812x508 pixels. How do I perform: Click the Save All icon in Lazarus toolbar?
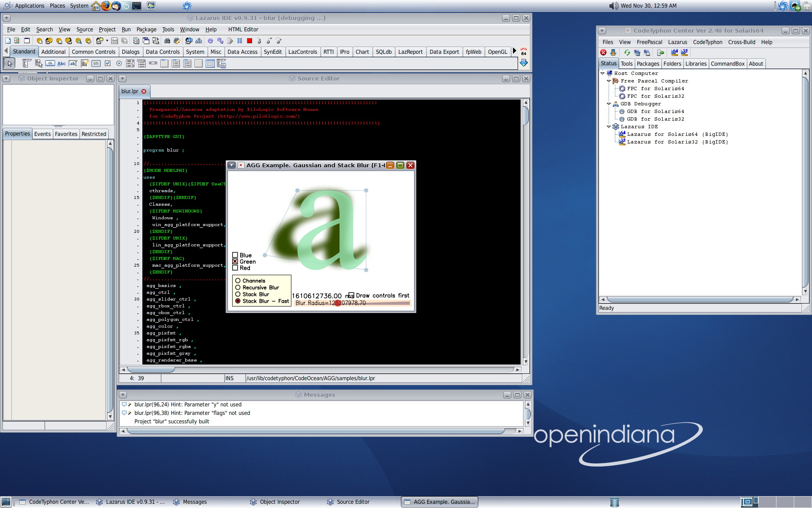click(124, 41)
